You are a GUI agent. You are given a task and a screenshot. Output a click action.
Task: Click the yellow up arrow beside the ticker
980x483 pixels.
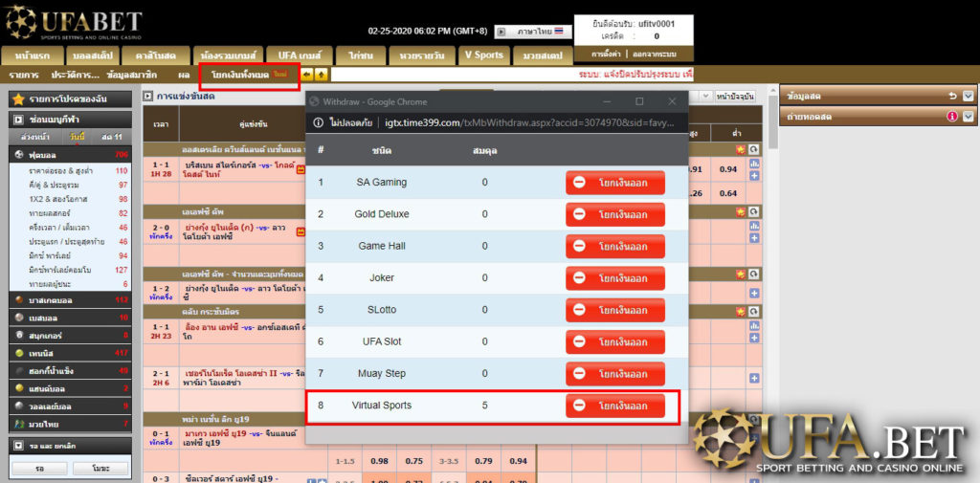pyautogui.click(x=322, y=75)
